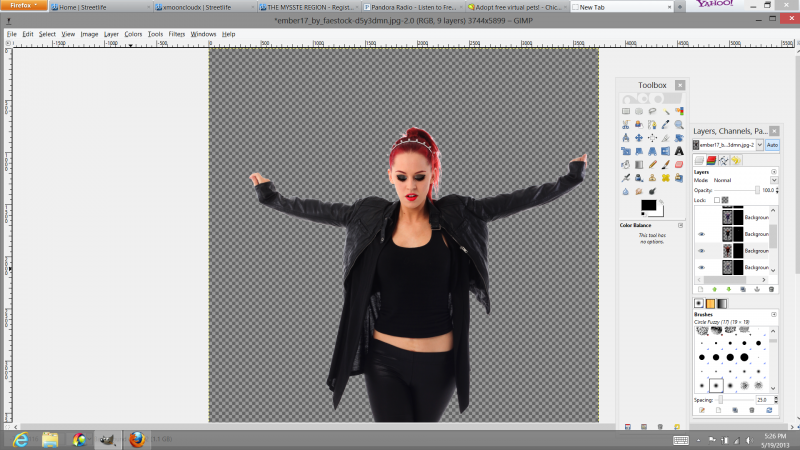
Task: Open the Colors menu
Action: point(133,34)
